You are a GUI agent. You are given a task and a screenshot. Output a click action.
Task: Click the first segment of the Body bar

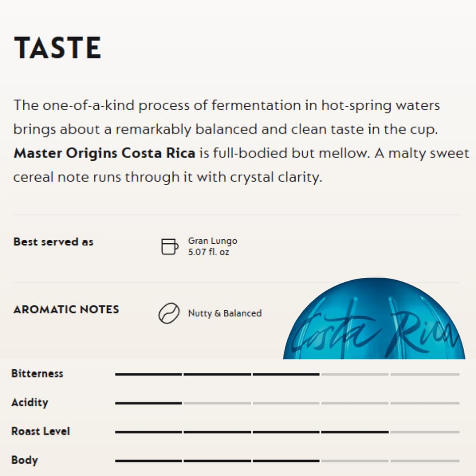(149, 461)
